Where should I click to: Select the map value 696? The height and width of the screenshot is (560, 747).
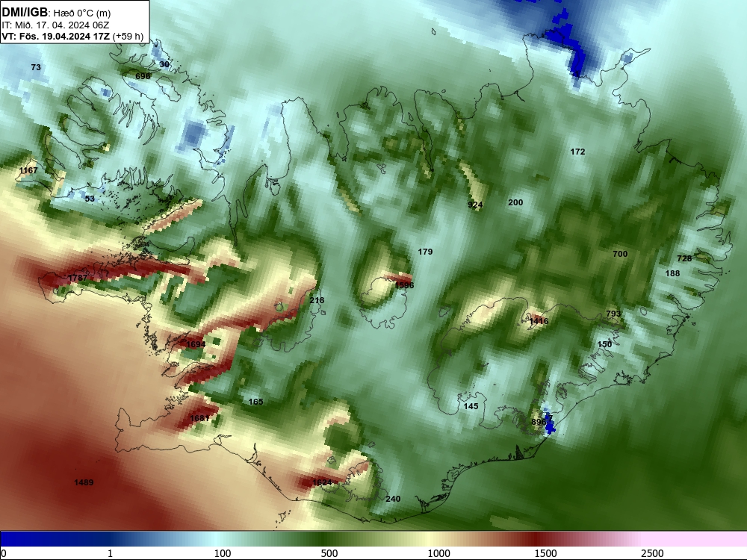tap(143, 76)
